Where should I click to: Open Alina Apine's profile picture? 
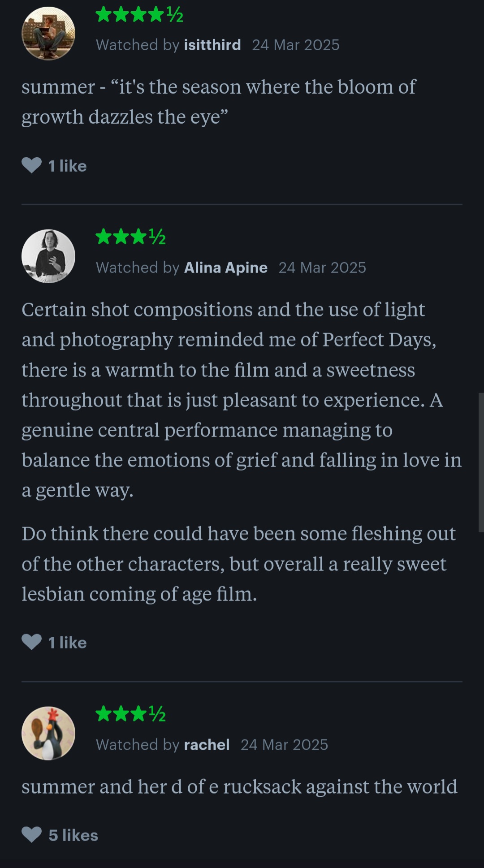click(x=48, y=256)
